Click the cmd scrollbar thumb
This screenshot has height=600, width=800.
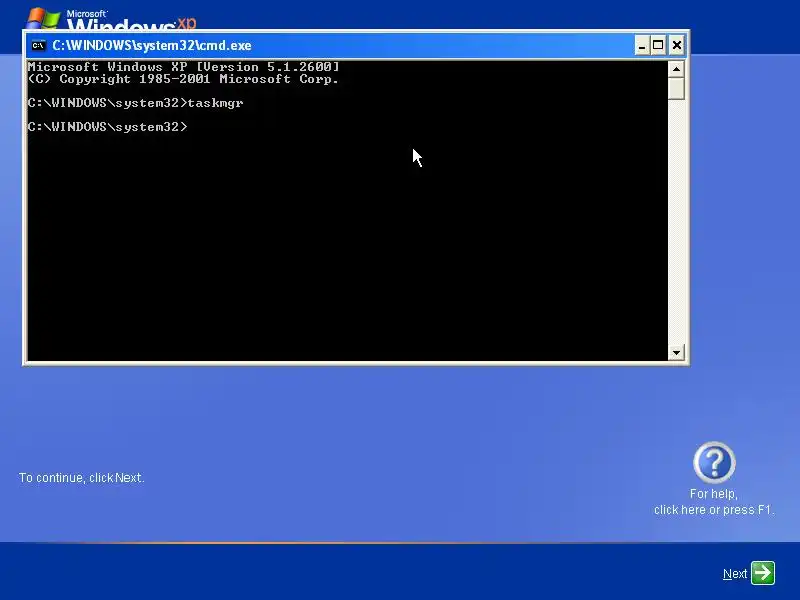[676, 89]
